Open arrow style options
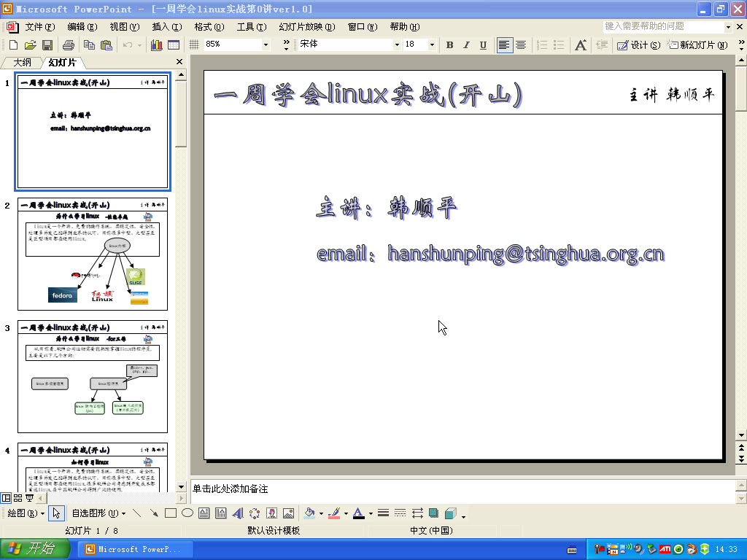Screen dimensions: 747x560 coord(417,513)
